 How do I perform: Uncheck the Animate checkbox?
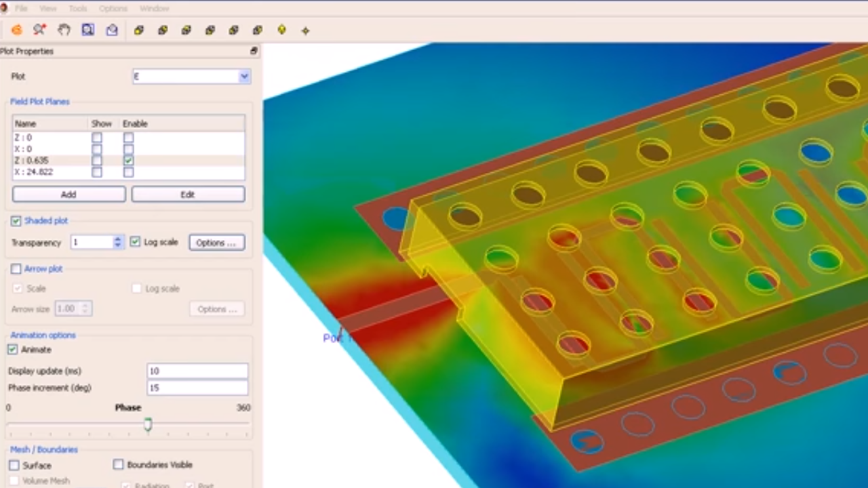click(x=13, y=350)
